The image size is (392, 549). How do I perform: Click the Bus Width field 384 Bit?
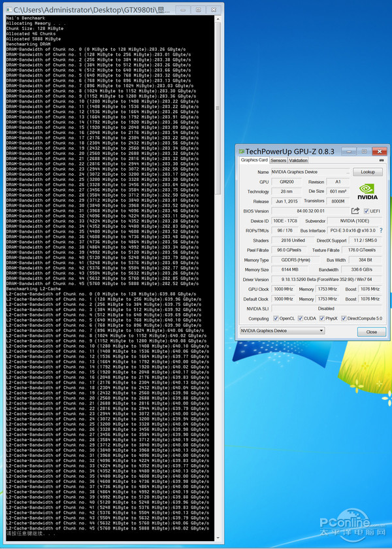click(365, 260)
